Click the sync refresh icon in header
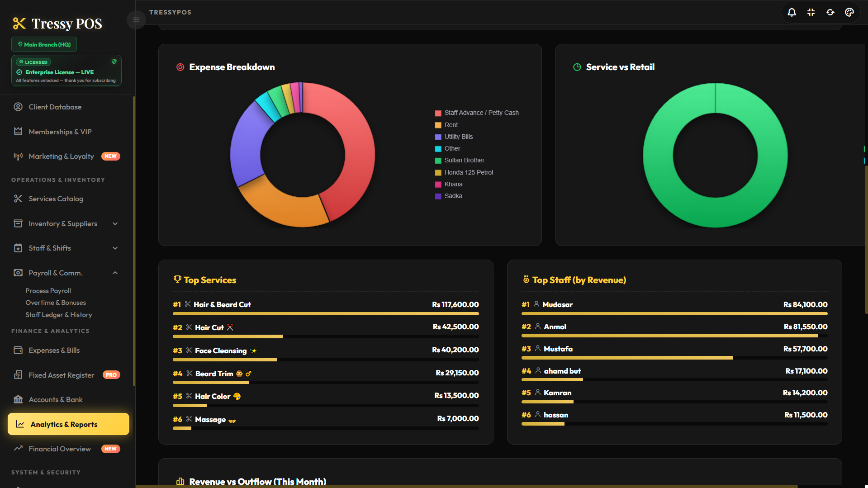 [830, 12]
